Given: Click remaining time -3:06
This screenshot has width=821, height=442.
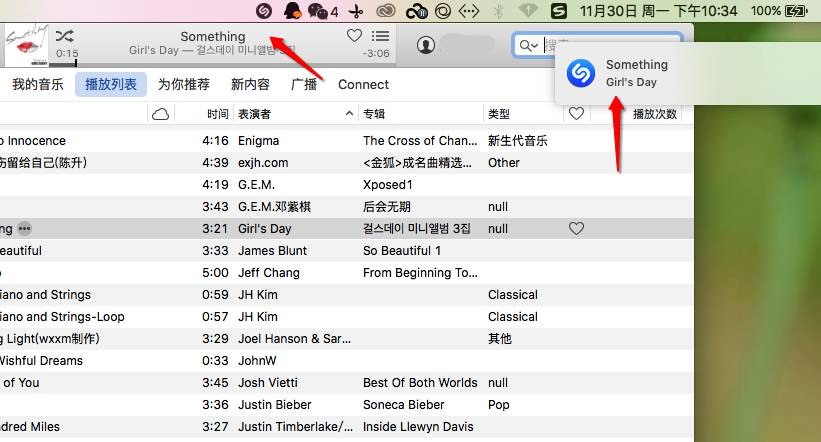Looking at the screenshot, I should 376,53.
